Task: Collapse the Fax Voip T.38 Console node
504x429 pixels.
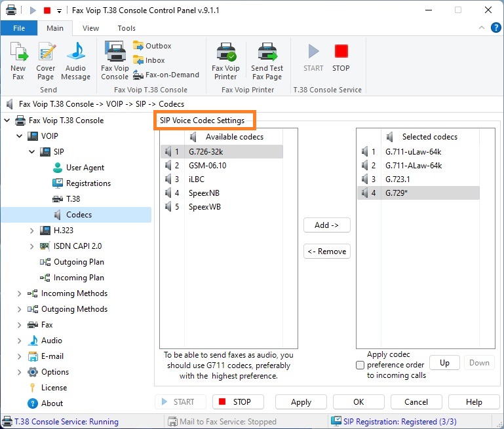Action: (x=7, y=121)
